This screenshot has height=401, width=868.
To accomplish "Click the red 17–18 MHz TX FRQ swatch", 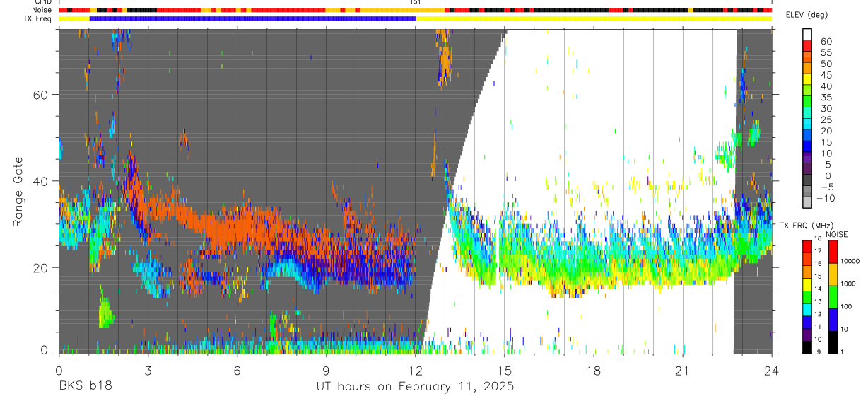I will click(x=807, y=246).
